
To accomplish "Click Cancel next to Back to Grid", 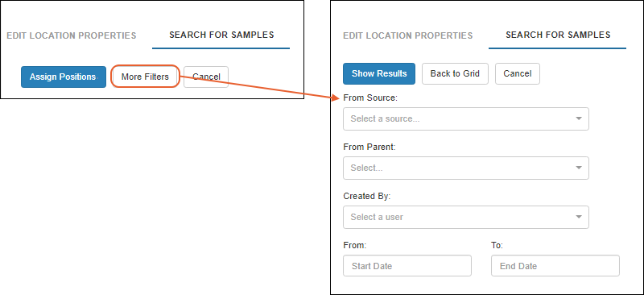I will pos(518,73).
